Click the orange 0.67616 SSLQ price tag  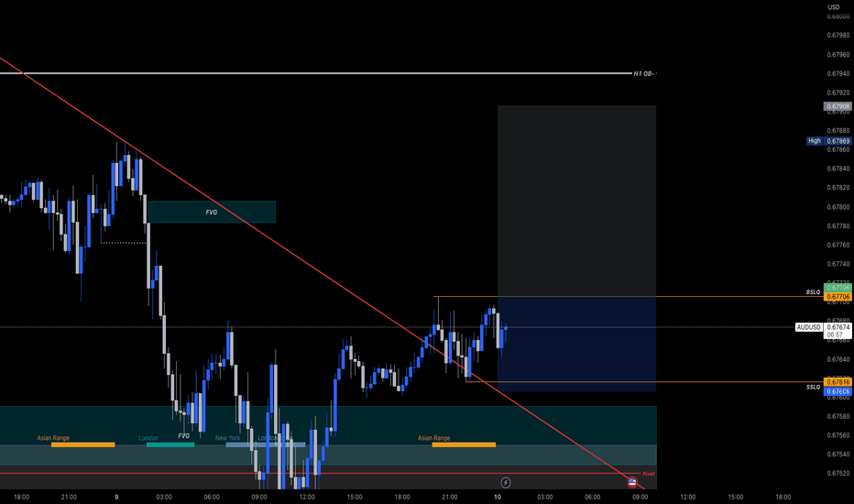[838, 382]
